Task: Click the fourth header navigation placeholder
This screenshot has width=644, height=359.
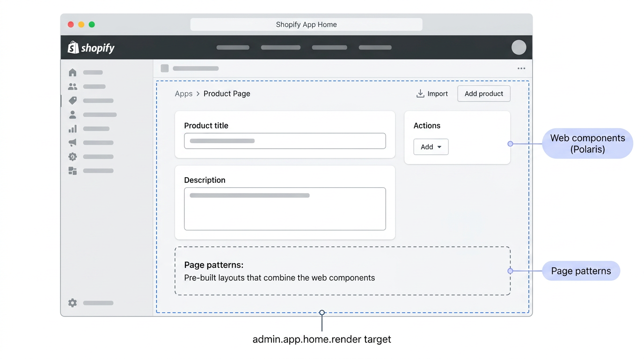Action: tap(375, 47)
